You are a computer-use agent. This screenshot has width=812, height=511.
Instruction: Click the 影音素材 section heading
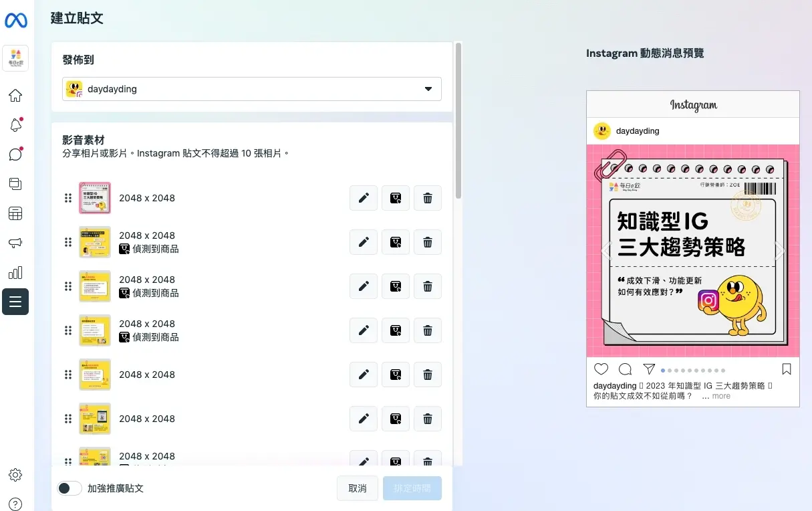click(x=84, y=140)
